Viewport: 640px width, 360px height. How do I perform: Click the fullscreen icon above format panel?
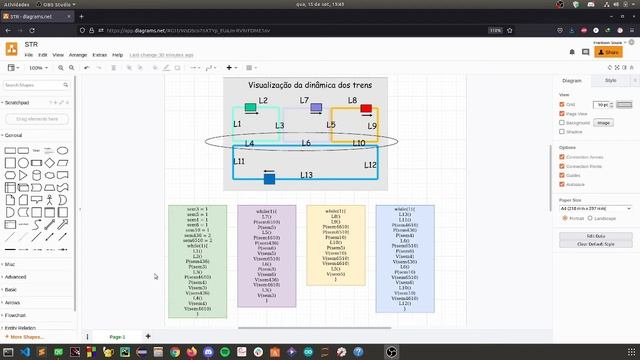point(617,67)
